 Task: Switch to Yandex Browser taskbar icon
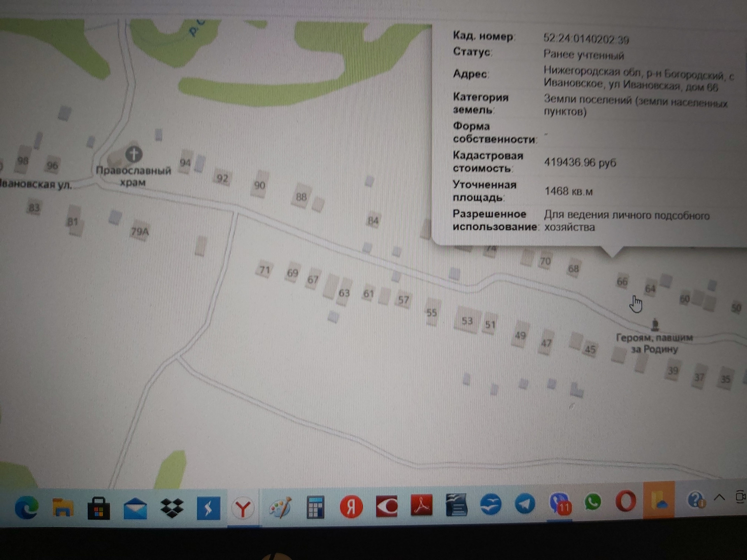tap(243, 507)
